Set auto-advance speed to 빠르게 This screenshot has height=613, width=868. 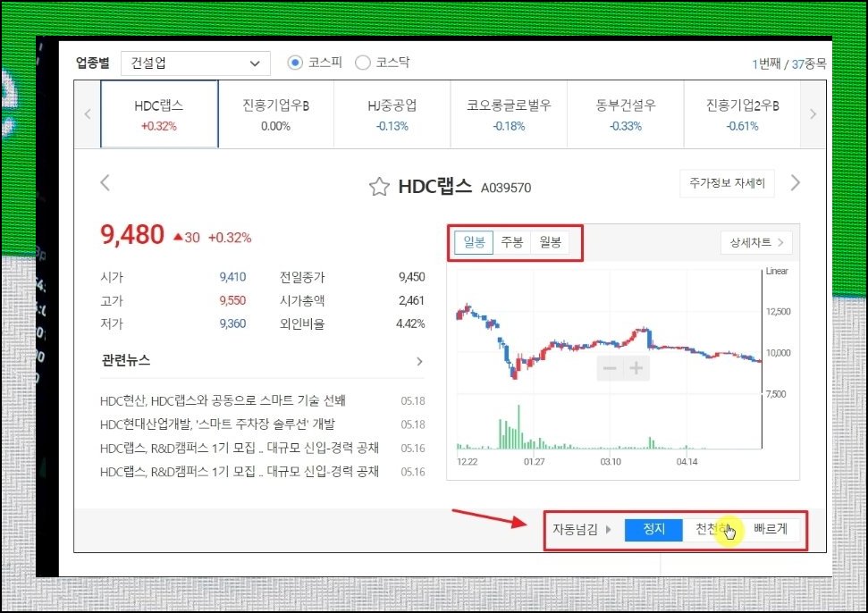point(771,530)
